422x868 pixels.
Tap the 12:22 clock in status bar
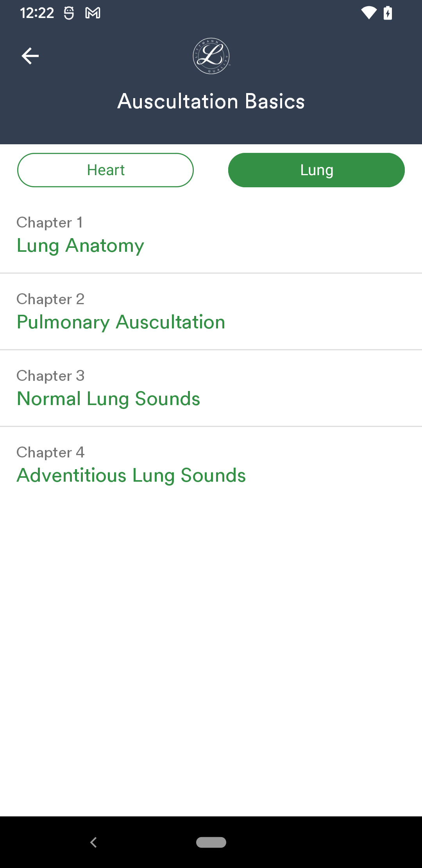[x=37, y=13]
